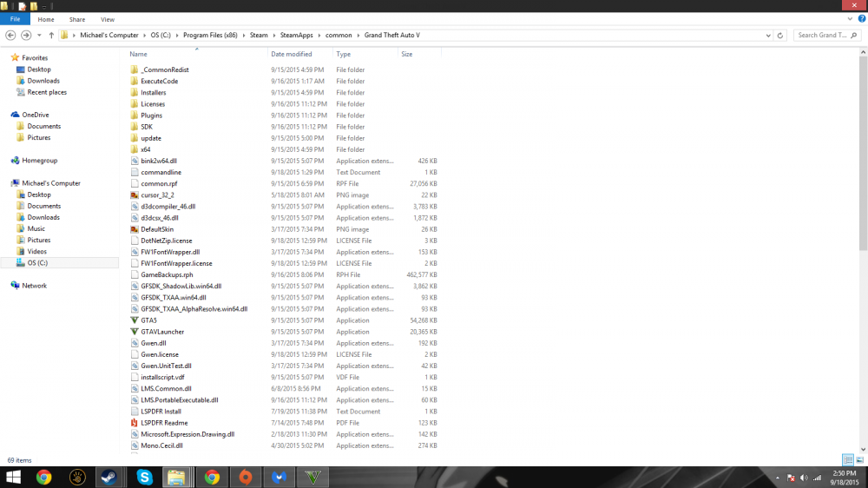Viewport: 868px width, 488px height.
Task: Select GTAVLauncher application icon
Action: tap(134, 331)
